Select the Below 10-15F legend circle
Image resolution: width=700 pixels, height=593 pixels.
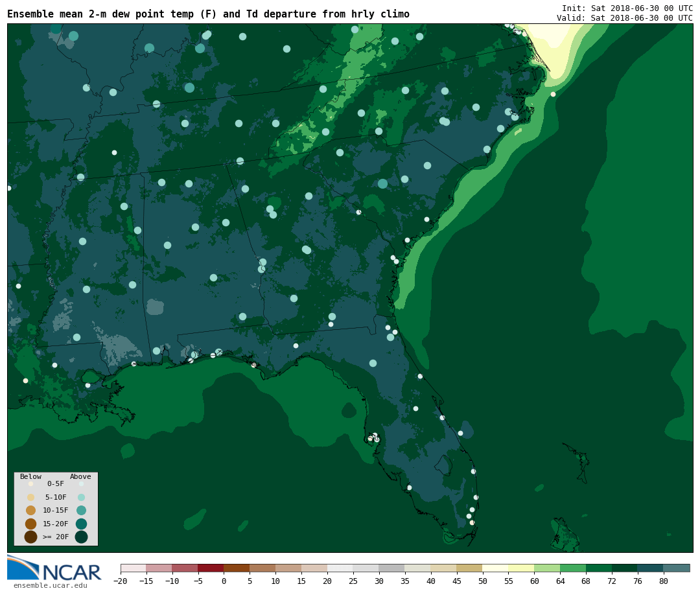tap(31, 510)
